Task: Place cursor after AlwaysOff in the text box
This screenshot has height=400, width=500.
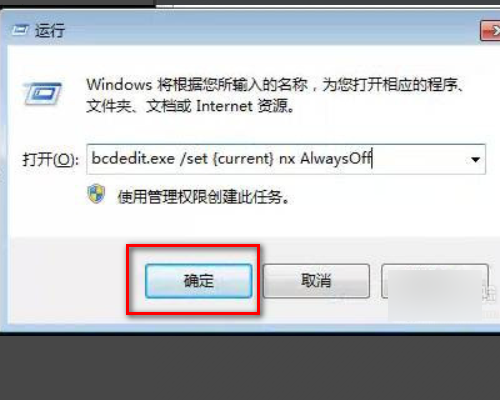Action: coord(373,158)
